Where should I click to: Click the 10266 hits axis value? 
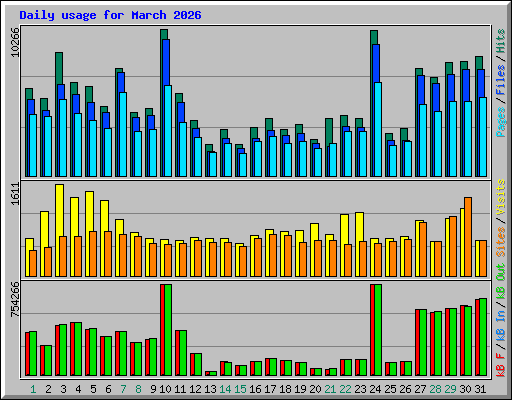point(15,42)
